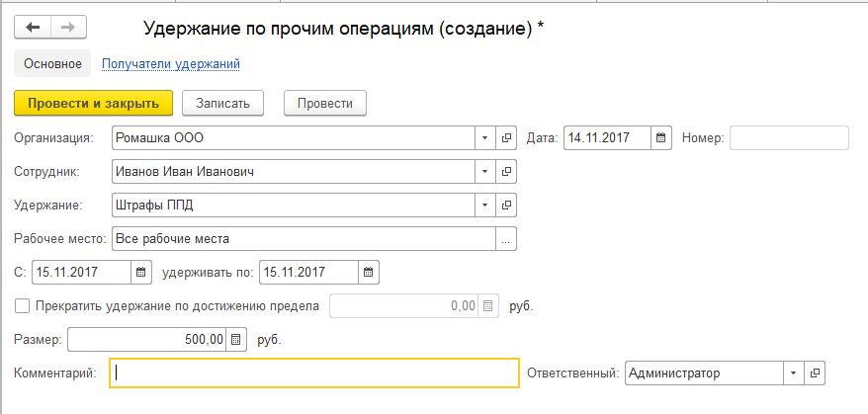
Task: Expand the Организация dropdown list
Action: pyautogui.click(x=485, y=137)
